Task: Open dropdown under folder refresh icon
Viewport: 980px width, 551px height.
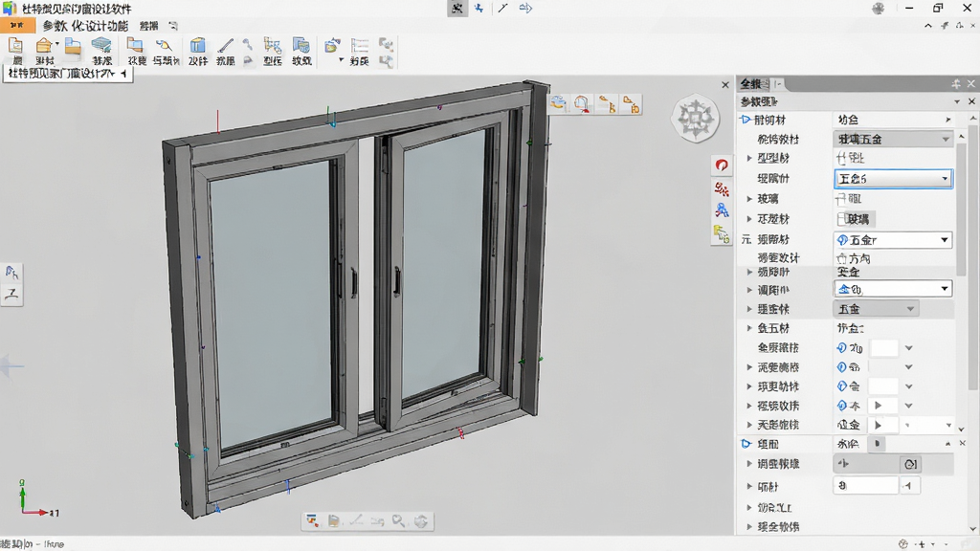Action: click(x=342, y=60)
